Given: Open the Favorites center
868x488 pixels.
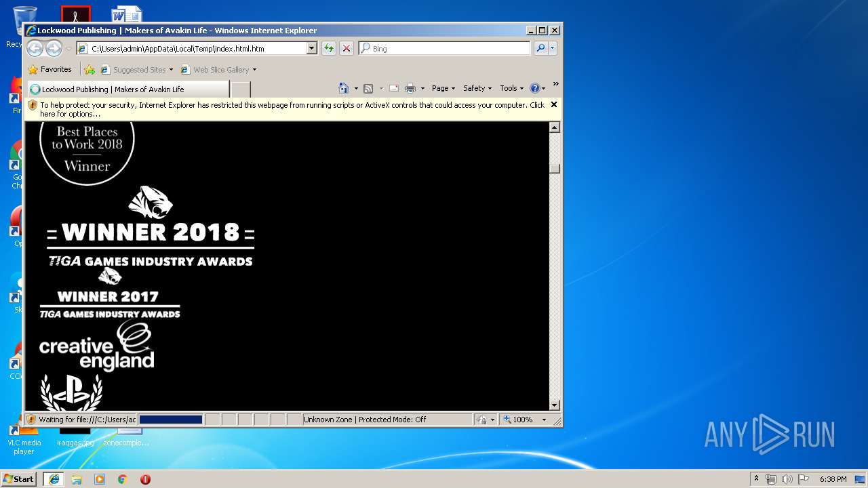Looking at the screenshot, I should 50,69.
